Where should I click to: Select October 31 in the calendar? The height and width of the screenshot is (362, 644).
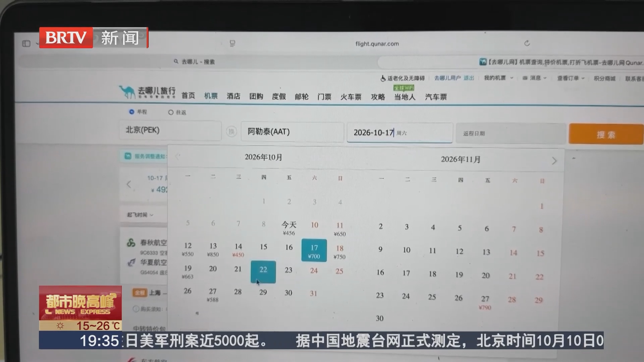coord(313,293)
